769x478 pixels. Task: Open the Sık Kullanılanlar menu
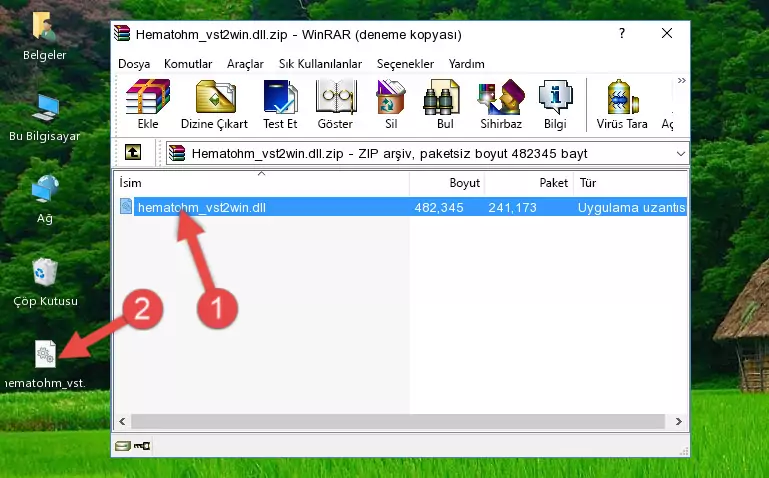(x=320, y=64)
